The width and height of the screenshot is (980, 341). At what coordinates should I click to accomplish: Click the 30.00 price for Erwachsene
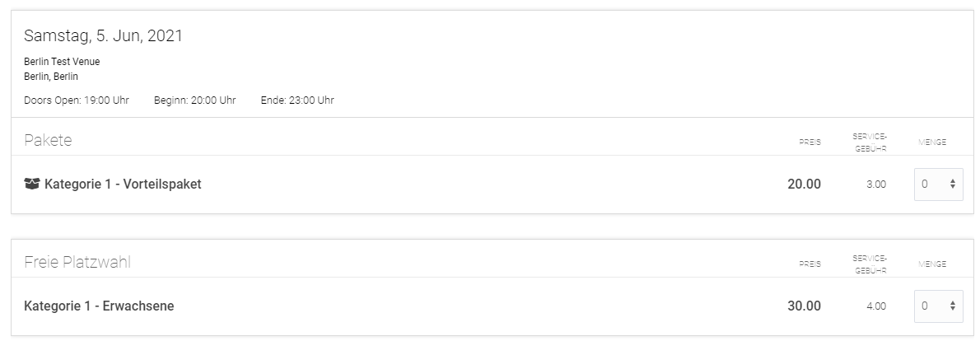pos(804,306)
